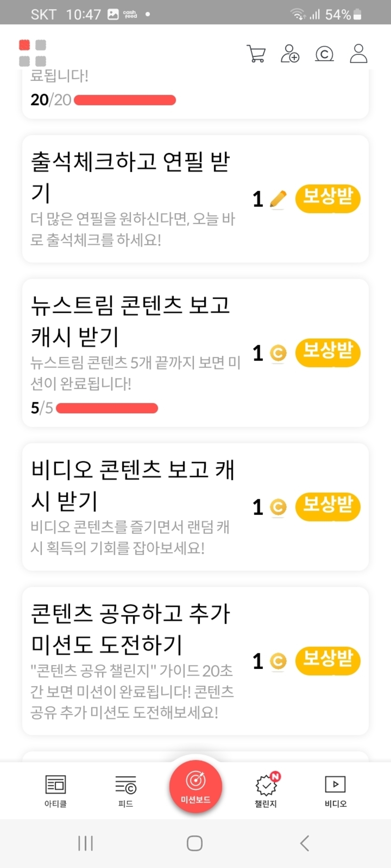Image resolution: width=391 pixels, height=868 pixels.
Task: Tap the coin icon for newstream mission
Action: [278, 353]
